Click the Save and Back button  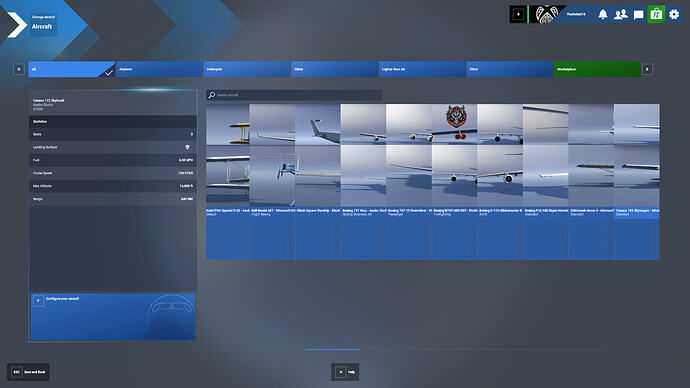tap(28, 372)
